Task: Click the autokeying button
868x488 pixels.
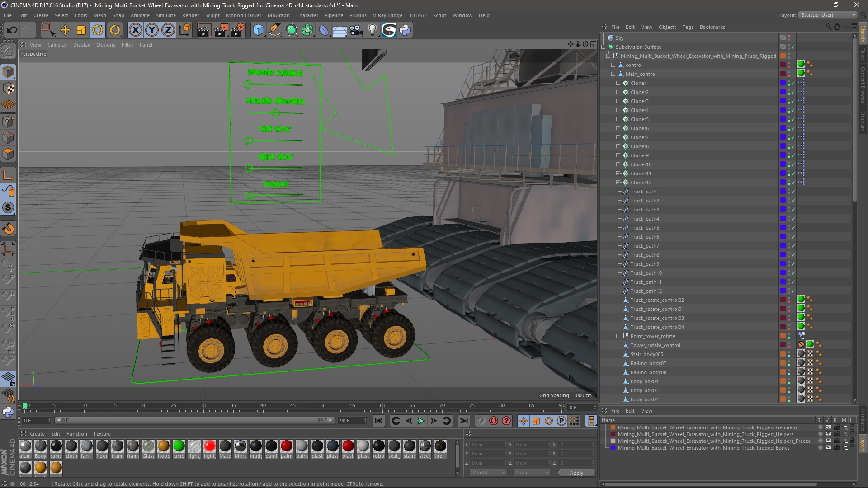Action: 494,421
